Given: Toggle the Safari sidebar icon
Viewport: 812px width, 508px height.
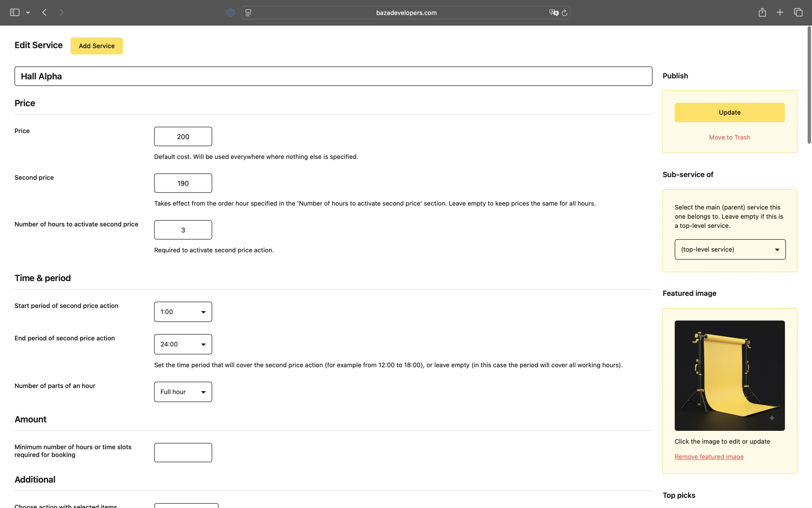Looking at the screenshot, I should pyautogui.click(x=14, y=12).
